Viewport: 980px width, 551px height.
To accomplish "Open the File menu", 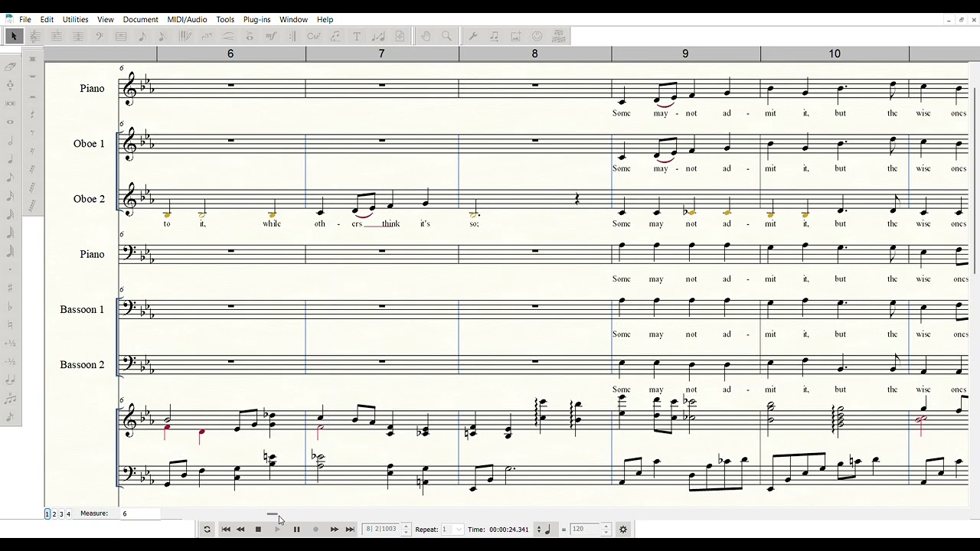I will (25, 19).
